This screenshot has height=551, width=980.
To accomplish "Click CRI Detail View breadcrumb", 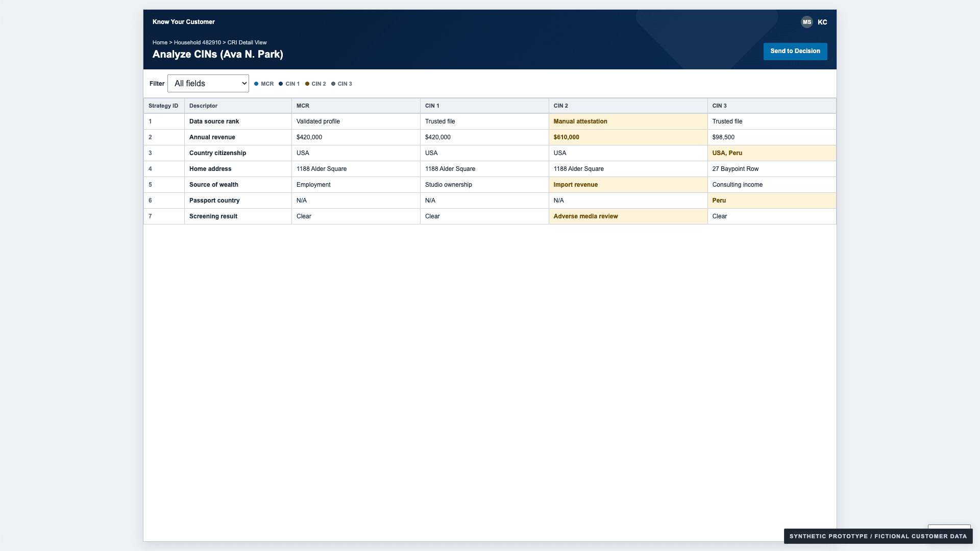I will pyautogui.click(x=247, y=42).
